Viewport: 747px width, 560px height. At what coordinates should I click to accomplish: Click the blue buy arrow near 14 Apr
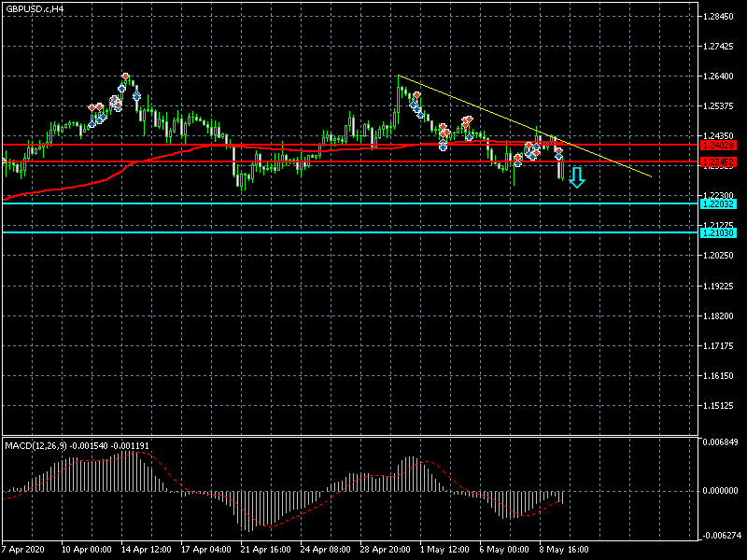137,95
